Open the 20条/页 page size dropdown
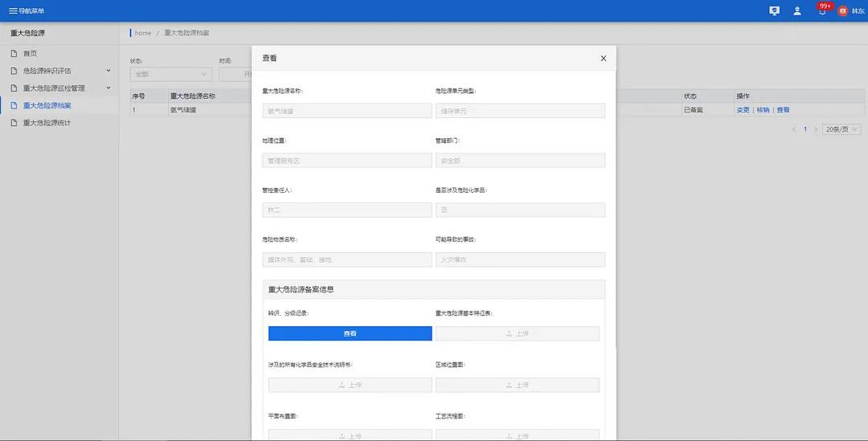868x441 pixels. [x=841, y=129]
